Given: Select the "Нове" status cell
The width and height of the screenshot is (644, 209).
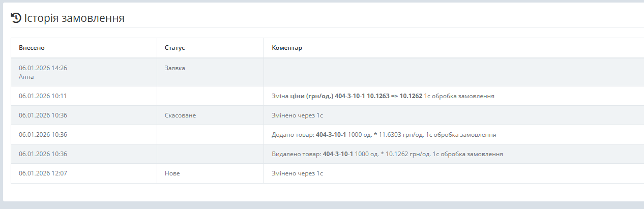Looking at the screenshot, I should tap(172, 173).
